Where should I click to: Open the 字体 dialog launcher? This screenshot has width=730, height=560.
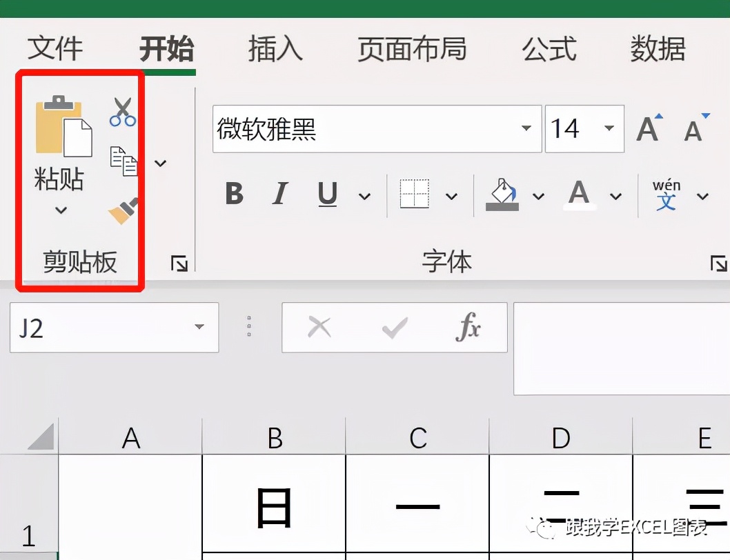[720, 263]
